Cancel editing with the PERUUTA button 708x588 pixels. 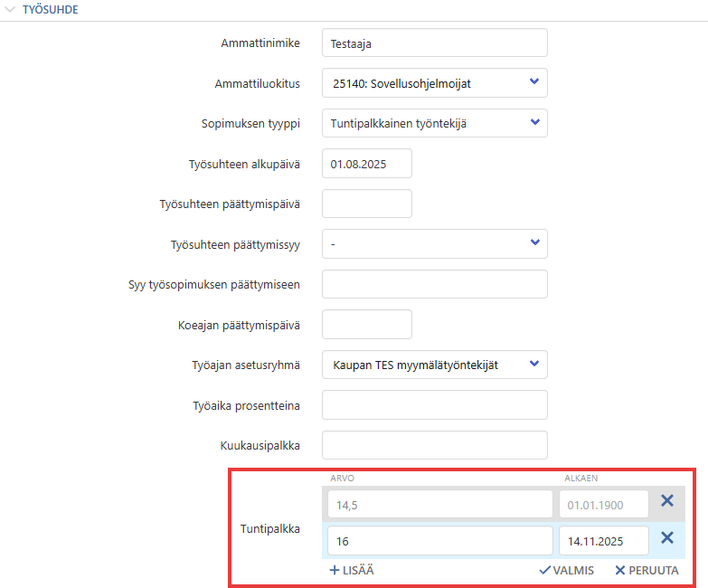click(647, 571)
